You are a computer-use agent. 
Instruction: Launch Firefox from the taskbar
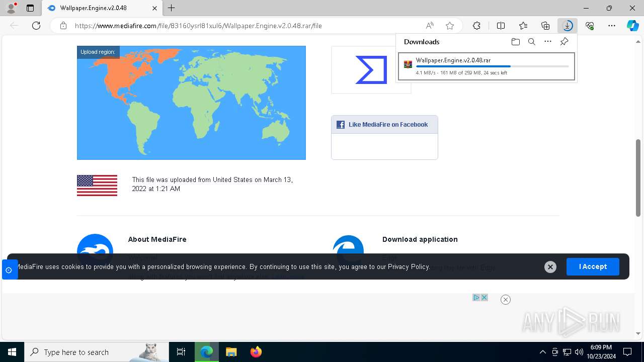256,352
